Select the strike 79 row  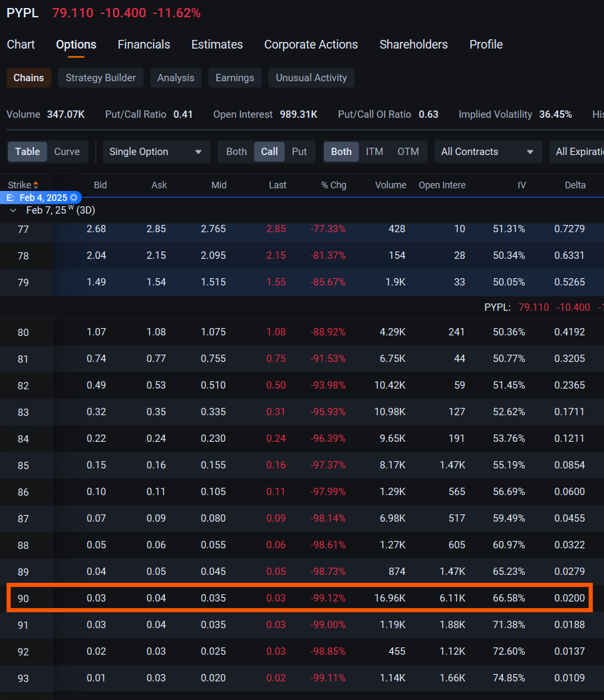pyautogui.click(x=302, y=282)
